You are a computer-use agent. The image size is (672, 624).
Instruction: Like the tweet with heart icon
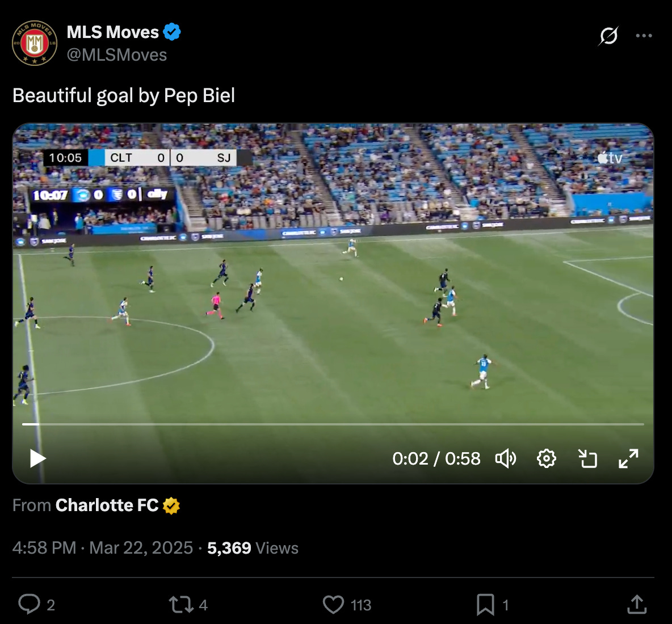(333, 605)
